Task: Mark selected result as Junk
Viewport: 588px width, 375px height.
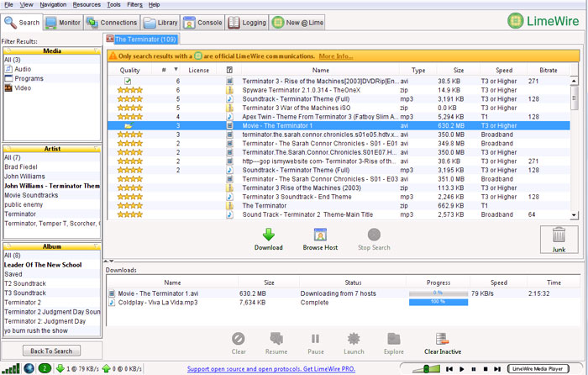Action: point(559,238)
